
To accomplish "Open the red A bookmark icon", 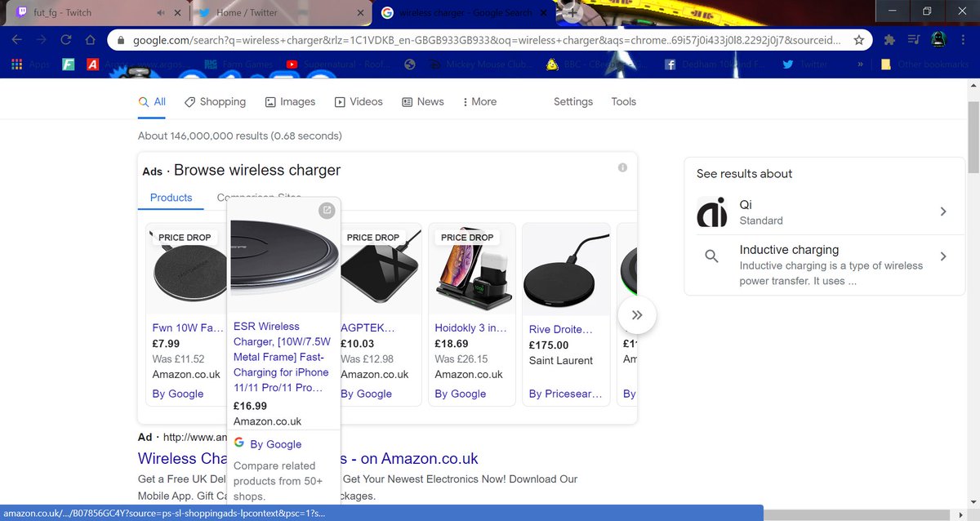I will [x=93, y=65].
